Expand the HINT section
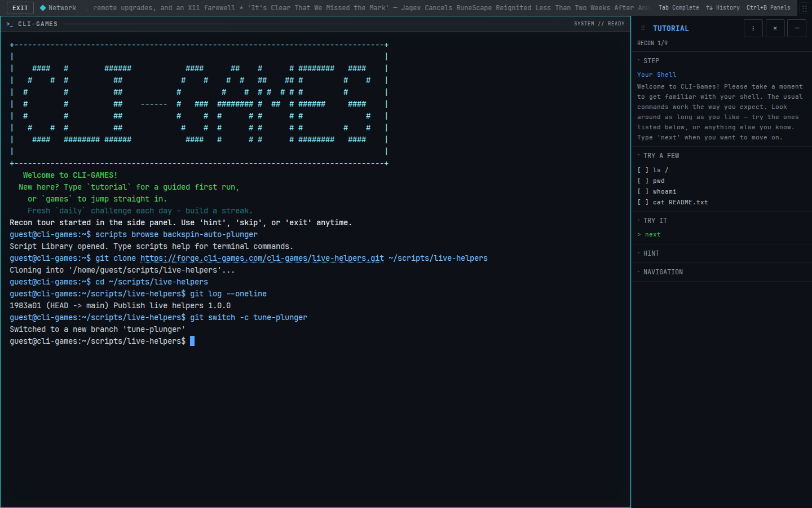Image resolution: width=812 pixels, height=508 pixels. 648,253
